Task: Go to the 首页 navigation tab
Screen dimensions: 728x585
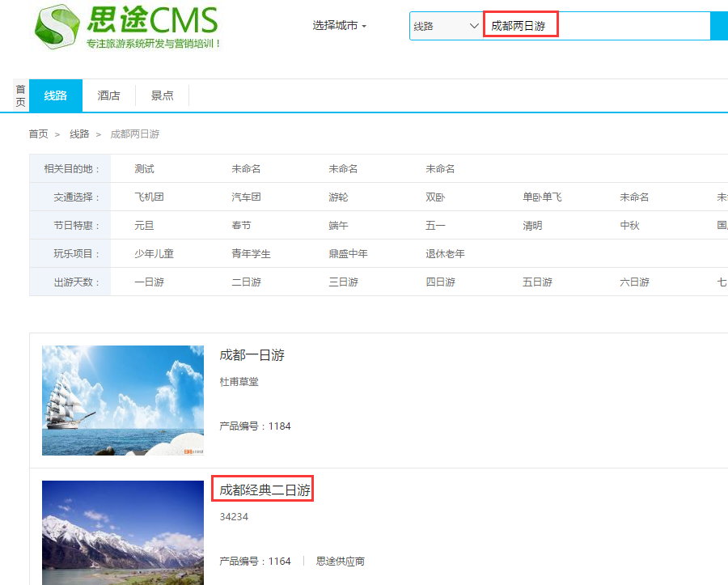Action: 21,95
